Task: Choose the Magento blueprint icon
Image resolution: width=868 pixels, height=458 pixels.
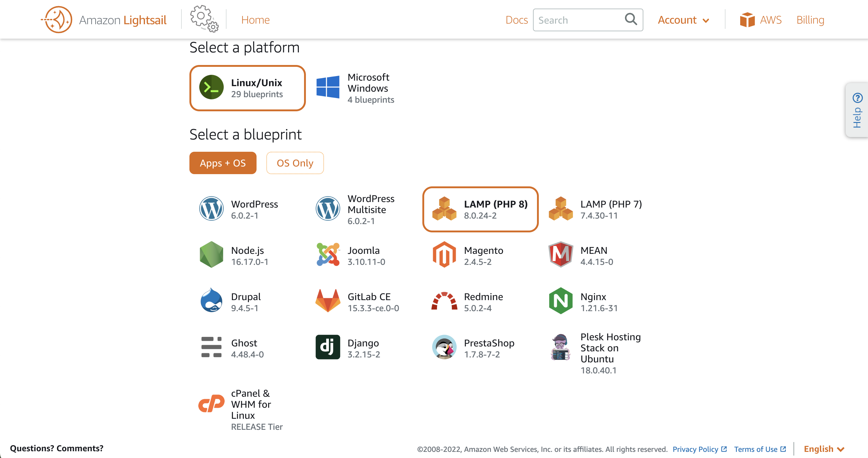Action: (444, 255)
